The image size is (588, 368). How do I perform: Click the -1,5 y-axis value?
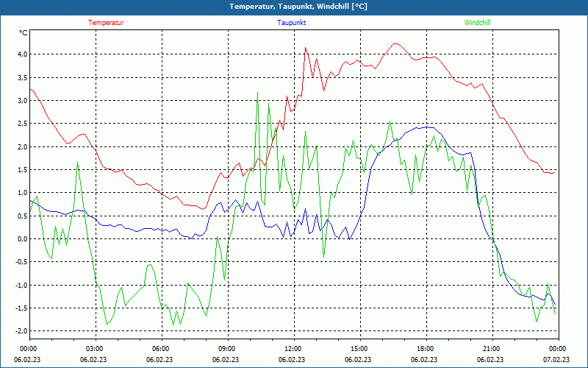(x=22, y=308)
